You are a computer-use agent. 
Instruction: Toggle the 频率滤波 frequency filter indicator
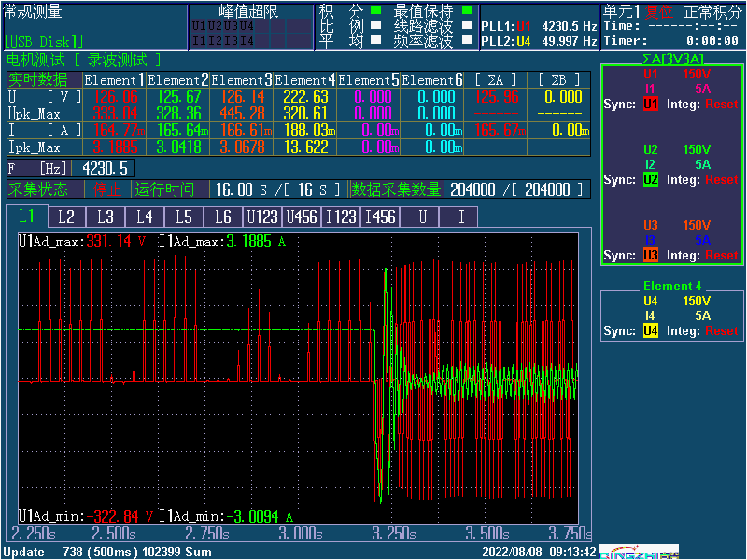pyautogui.click(x=468, y=41)
